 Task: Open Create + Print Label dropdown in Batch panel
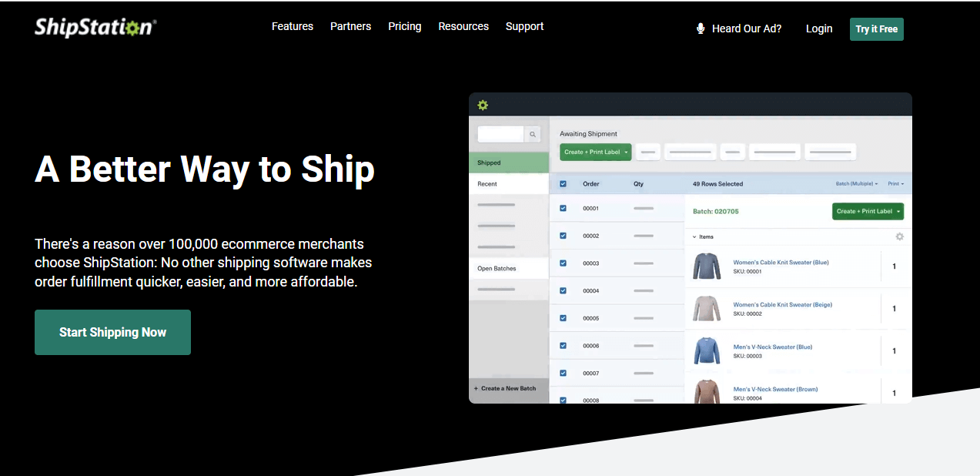pyautogui.click(x=868, y=211)
